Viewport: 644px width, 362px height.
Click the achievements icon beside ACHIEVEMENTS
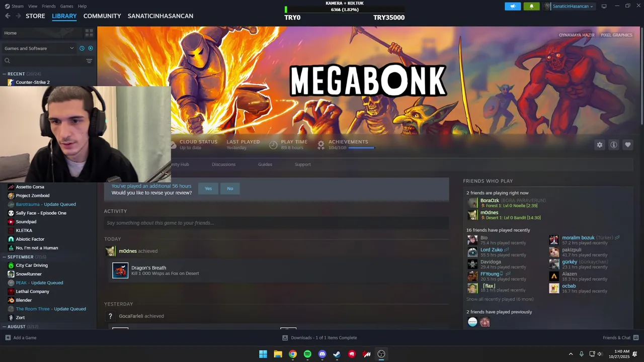(320, 145)
